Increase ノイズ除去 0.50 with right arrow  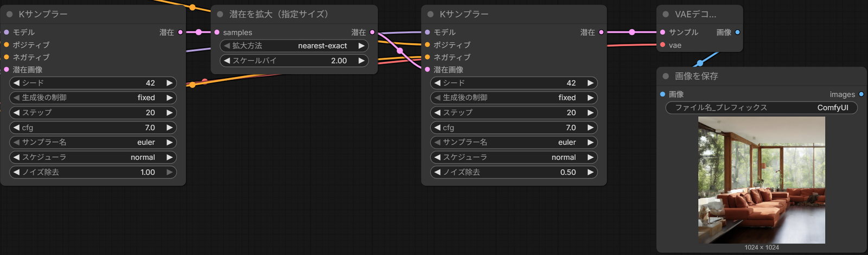coord(590,172)
